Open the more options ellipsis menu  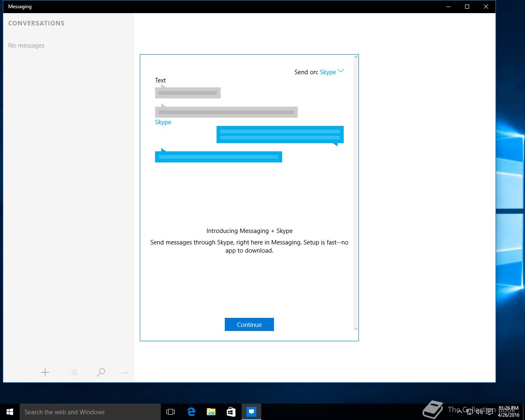click(x=125, y=373)
